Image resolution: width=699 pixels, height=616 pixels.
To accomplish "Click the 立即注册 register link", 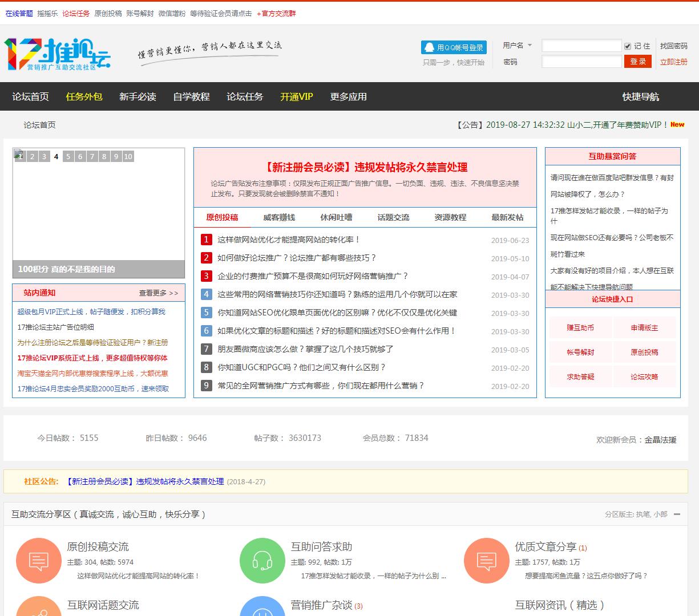I will point(673,62).
